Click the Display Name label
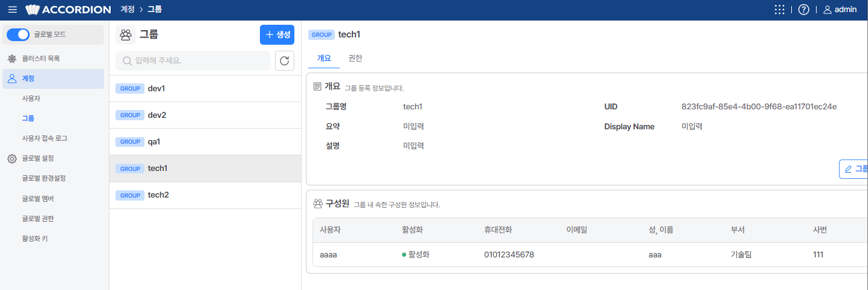The width and height of the screenshot is (868, 290). (629, 127)
